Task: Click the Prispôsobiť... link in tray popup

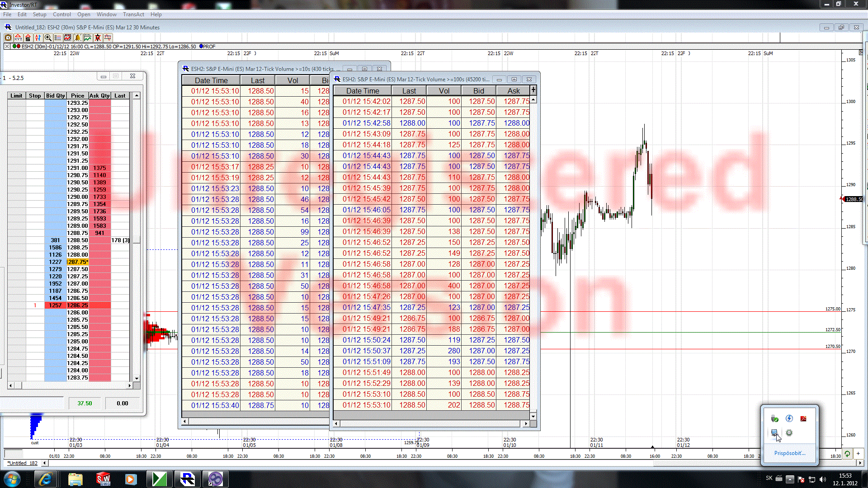Action: (789, 453)
